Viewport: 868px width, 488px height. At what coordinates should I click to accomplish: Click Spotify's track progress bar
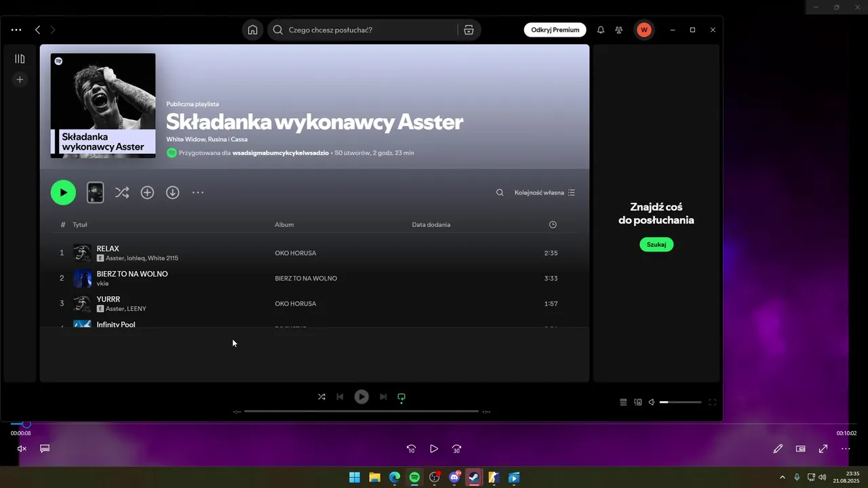pyautogui.click(x=361, y=411)
